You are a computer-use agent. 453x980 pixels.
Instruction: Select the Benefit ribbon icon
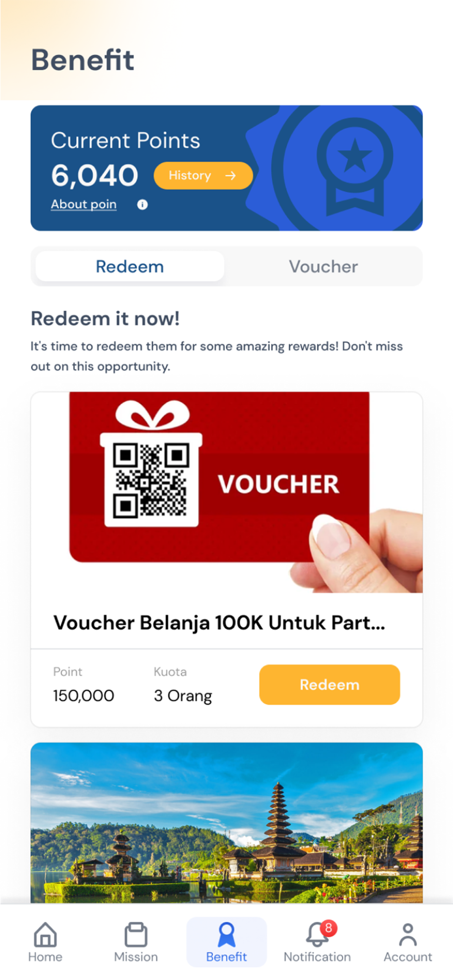226,934
